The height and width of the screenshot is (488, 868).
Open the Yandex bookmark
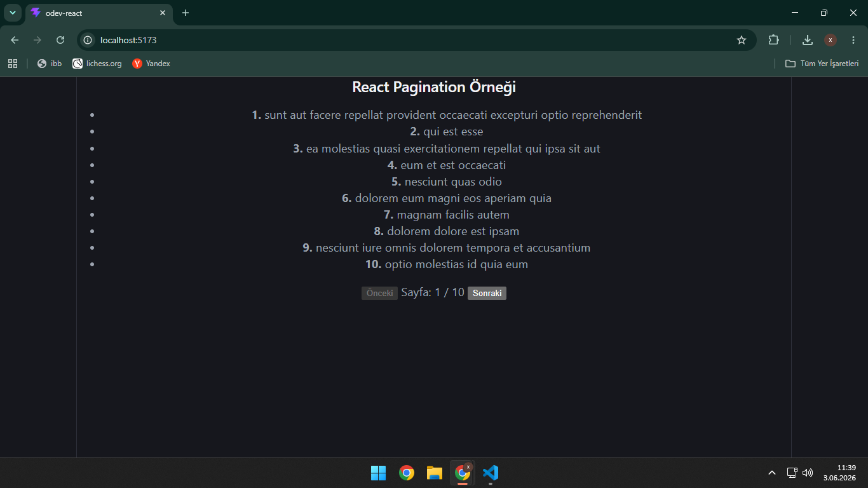coord(151,64)
